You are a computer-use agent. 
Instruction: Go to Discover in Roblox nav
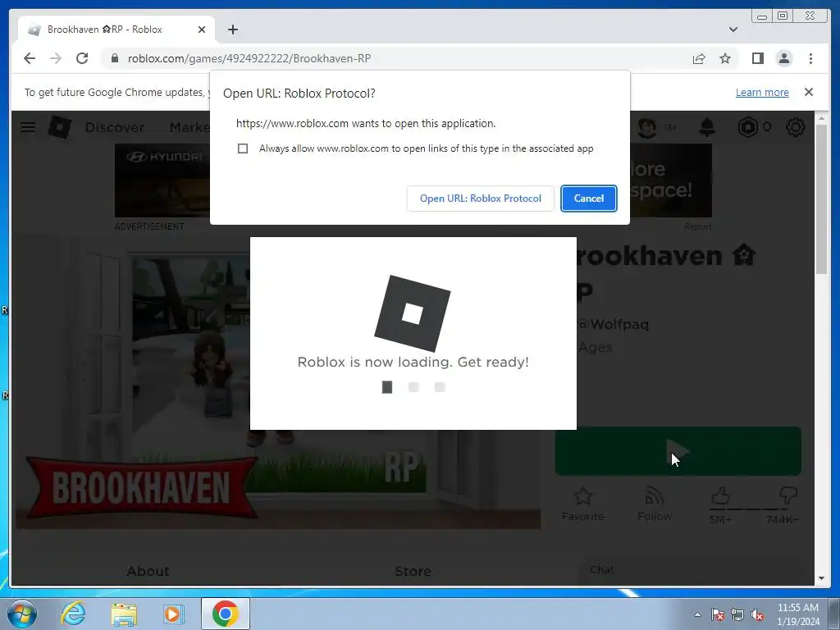pyautogui.click(x=115, y=127)
